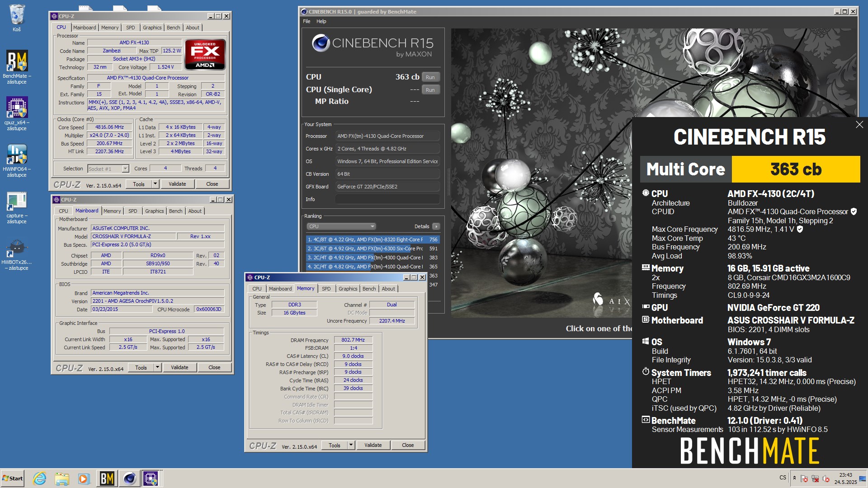The height and width of the screenshot is (488, 868).
Task: Click the verified shield next to CPUID
Action: [x=854, y=211]
